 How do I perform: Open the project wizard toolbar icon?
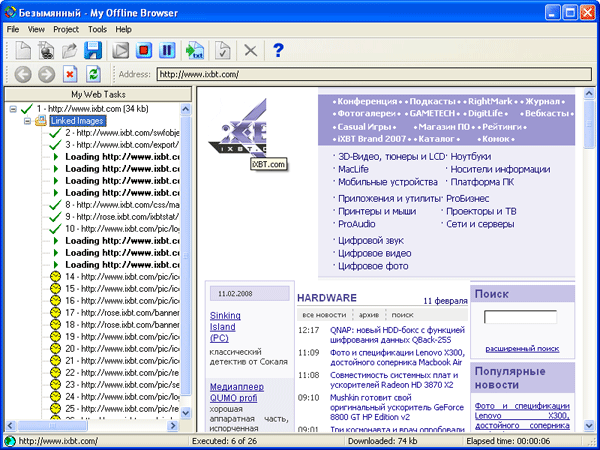pos(46,50)
